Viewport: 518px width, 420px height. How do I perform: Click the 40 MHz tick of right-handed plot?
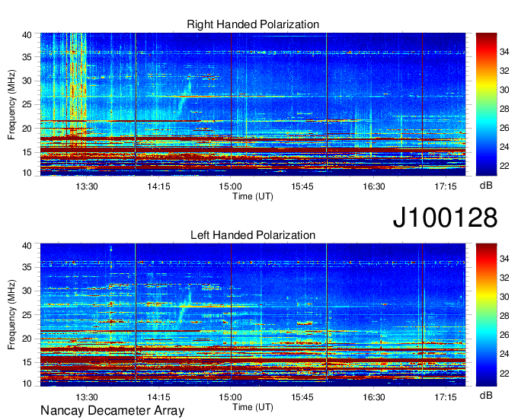point(27,35)
